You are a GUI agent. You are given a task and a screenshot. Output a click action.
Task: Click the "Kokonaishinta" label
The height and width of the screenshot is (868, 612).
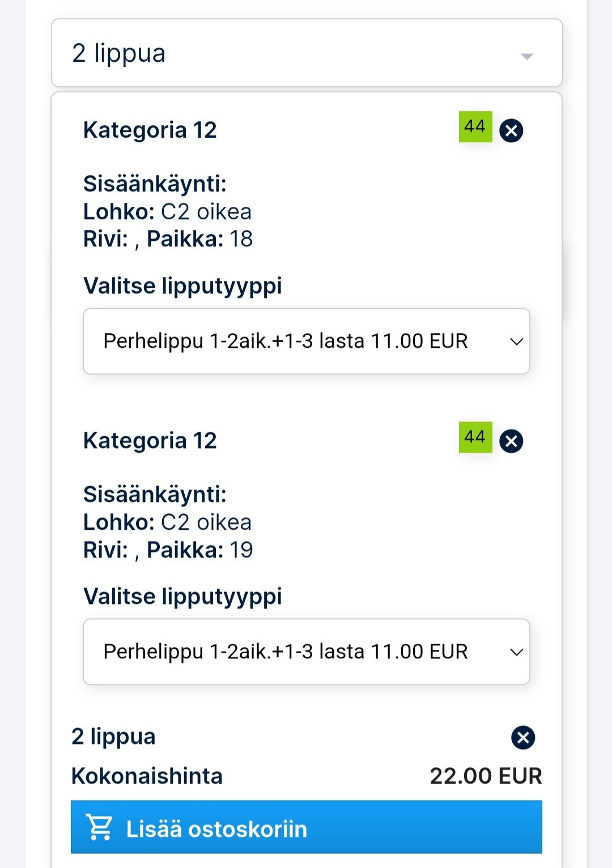tap(147, 776)
